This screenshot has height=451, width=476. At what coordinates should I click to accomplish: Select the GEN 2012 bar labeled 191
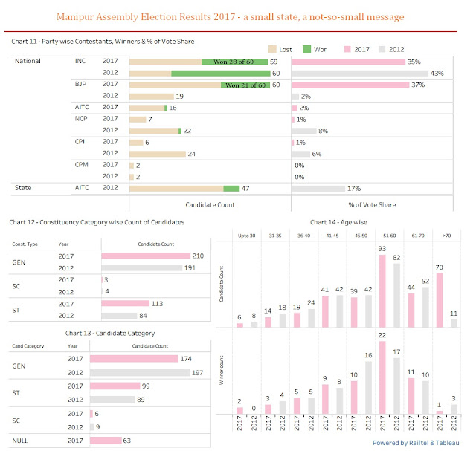(x=142, y=267)
